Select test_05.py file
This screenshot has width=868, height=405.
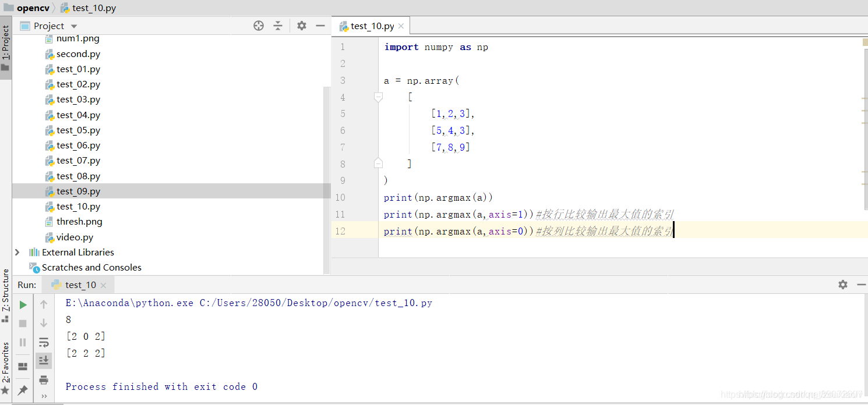(x=78, y=130)
